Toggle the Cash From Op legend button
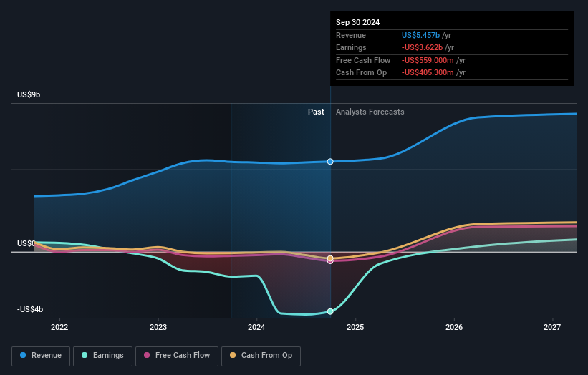The height and width of the screenshot is (375, 588). (261, 356)
